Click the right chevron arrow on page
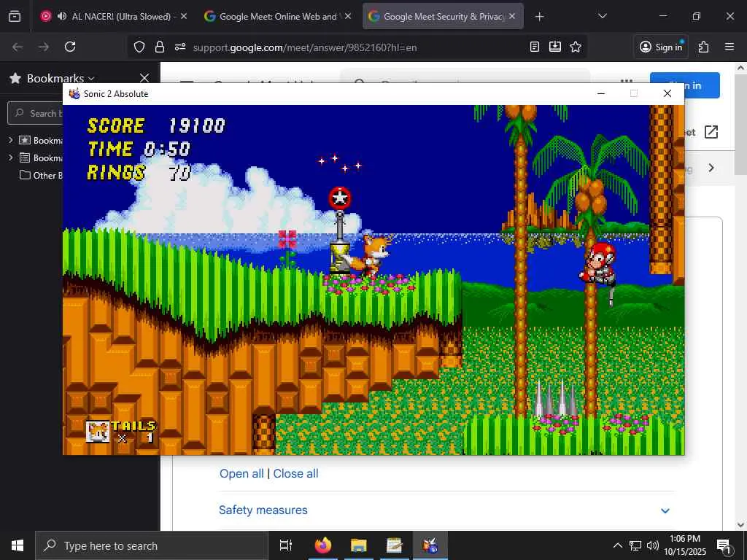 pos(711,168)
